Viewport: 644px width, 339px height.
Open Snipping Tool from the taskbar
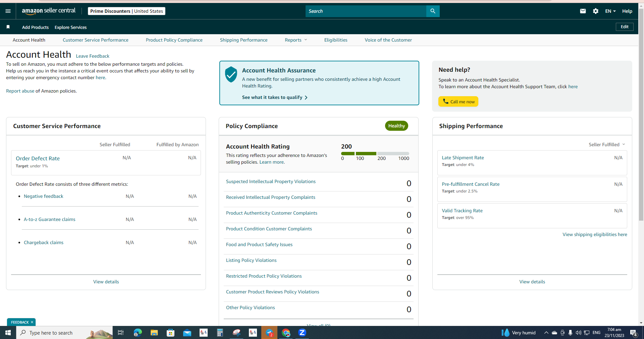(x=236, y=333)
